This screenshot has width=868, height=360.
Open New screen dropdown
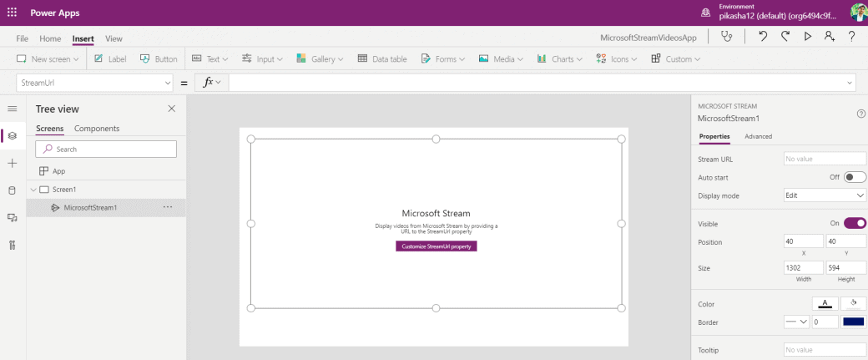point(48,58)
